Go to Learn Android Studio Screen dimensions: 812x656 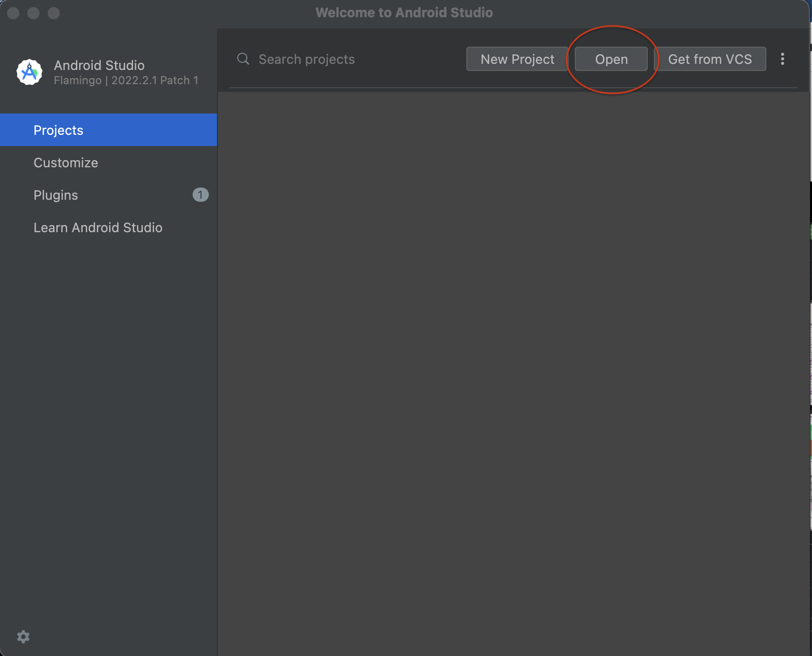[108, 228]
